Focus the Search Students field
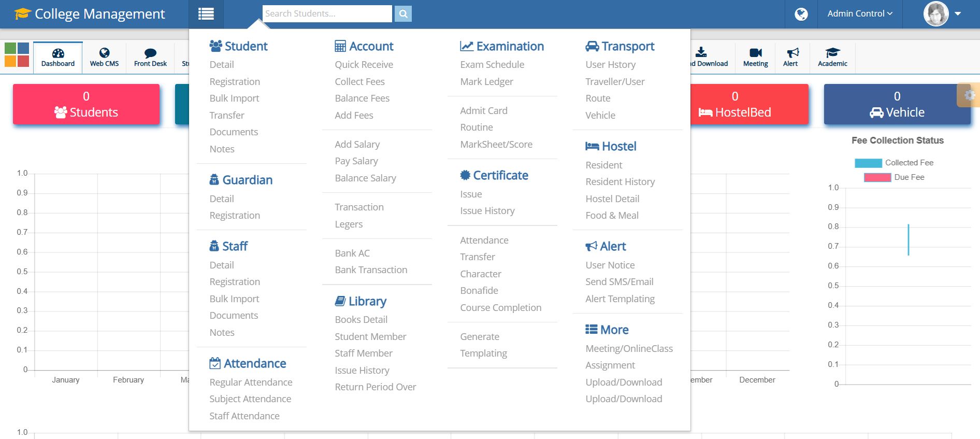The height and width of the screenshot is (439, 980). point(327,14)
